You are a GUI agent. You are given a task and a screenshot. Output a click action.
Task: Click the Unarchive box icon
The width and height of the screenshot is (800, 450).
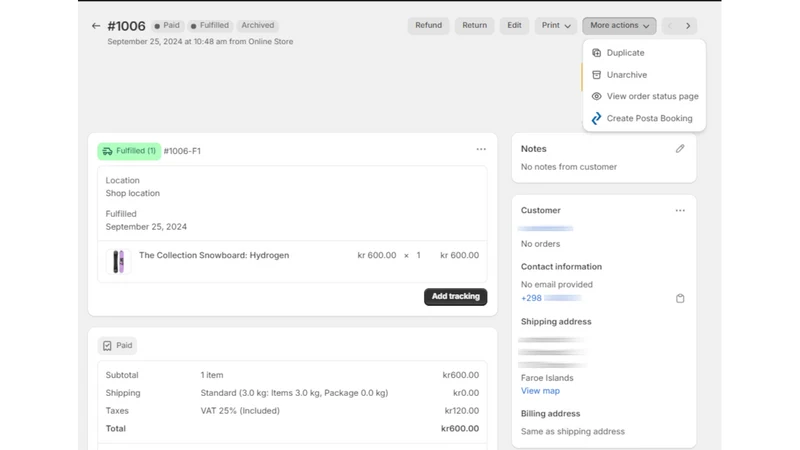[x=596, y=74]
